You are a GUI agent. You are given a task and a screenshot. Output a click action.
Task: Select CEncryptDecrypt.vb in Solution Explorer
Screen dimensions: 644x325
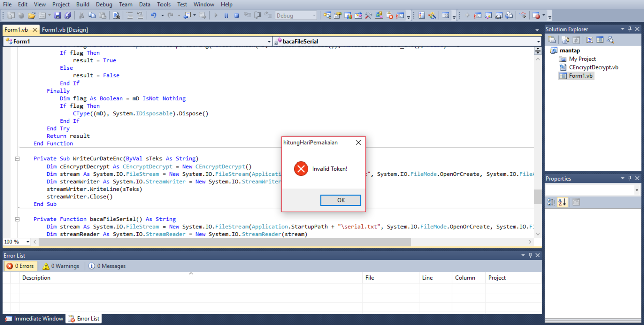tap(594, 67)
